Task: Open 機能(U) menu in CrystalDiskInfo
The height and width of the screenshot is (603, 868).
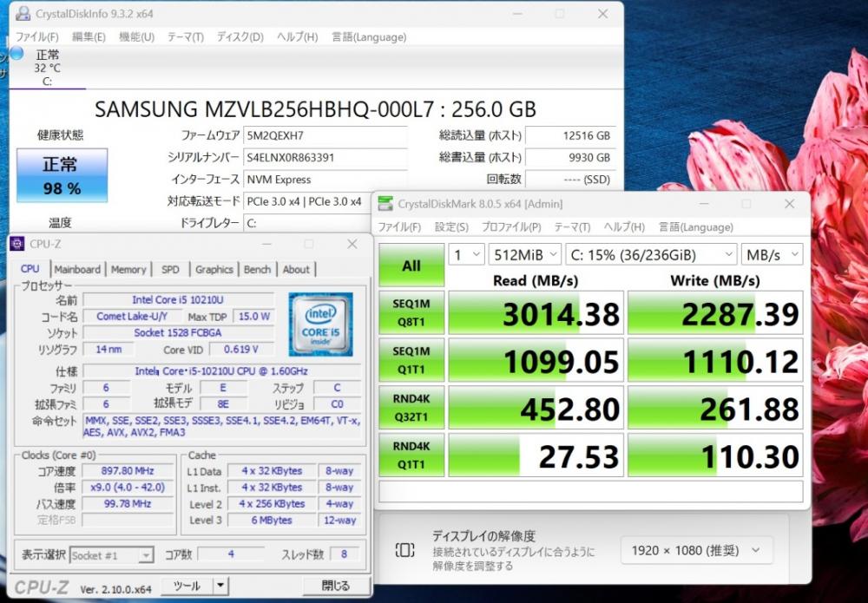Action: [137, 37]
